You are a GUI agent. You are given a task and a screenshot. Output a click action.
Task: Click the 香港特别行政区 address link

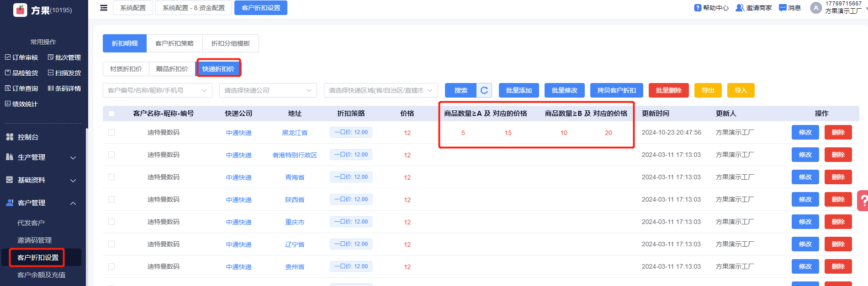pyautogui.click(x=295, y=155)
